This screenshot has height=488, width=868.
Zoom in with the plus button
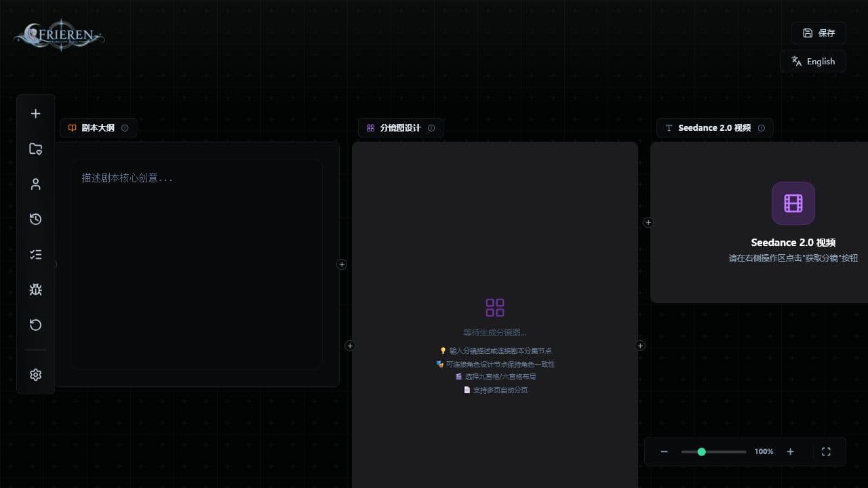(x=790, y=451)
